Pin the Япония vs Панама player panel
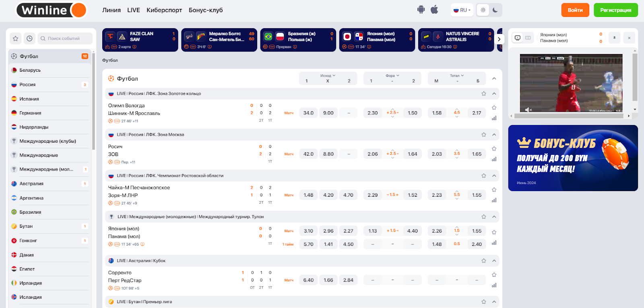The image size is (644, 308). 614,38
